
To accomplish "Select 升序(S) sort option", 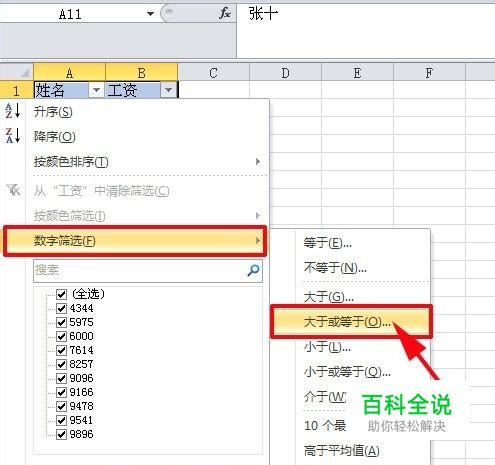I will coord(135,111).
